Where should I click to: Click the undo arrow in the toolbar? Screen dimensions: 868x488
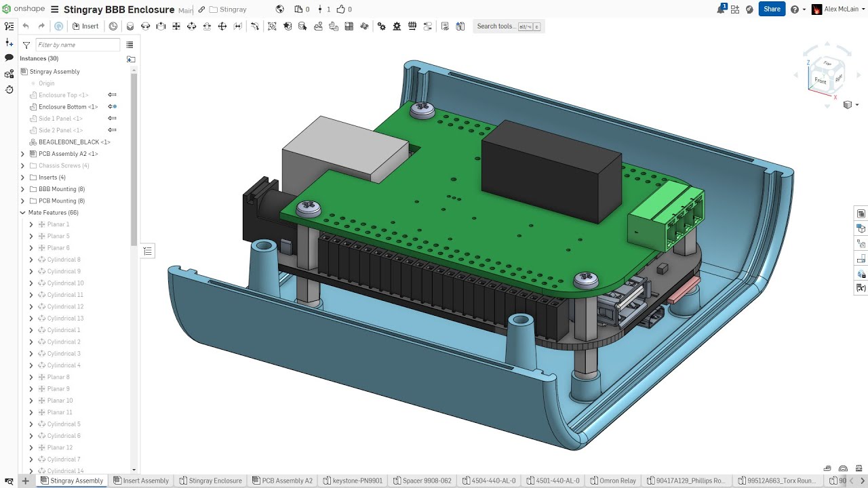(x=26, y=26)
